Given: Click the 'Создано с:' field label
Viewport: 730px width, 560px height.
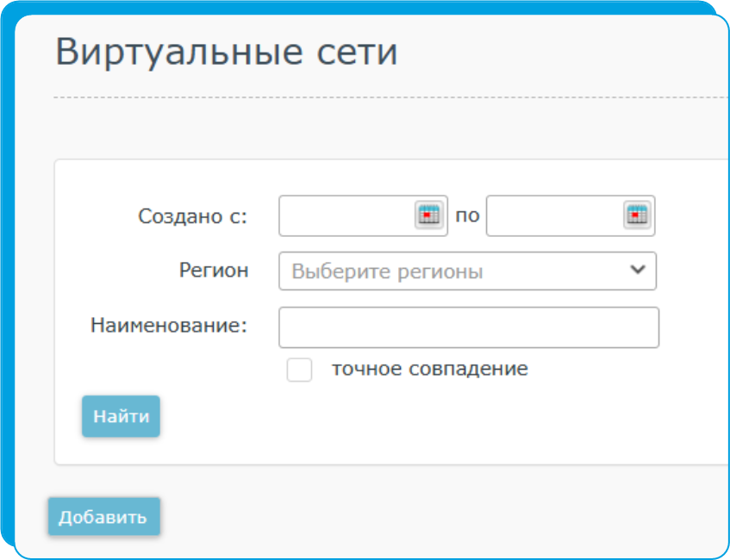Looking at the screenshot, I should (x=193, y=216).
